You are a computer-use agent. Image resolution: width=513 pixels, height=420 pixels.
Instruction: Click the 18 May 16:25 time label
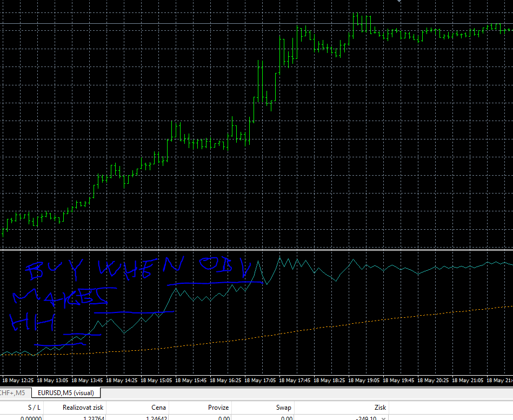coord(225,381)
